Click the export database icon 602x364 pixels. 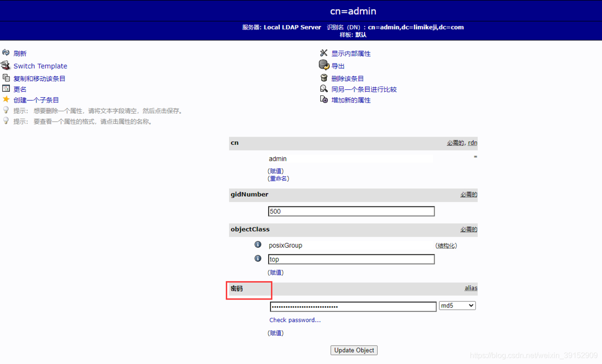tap(324, 65)
